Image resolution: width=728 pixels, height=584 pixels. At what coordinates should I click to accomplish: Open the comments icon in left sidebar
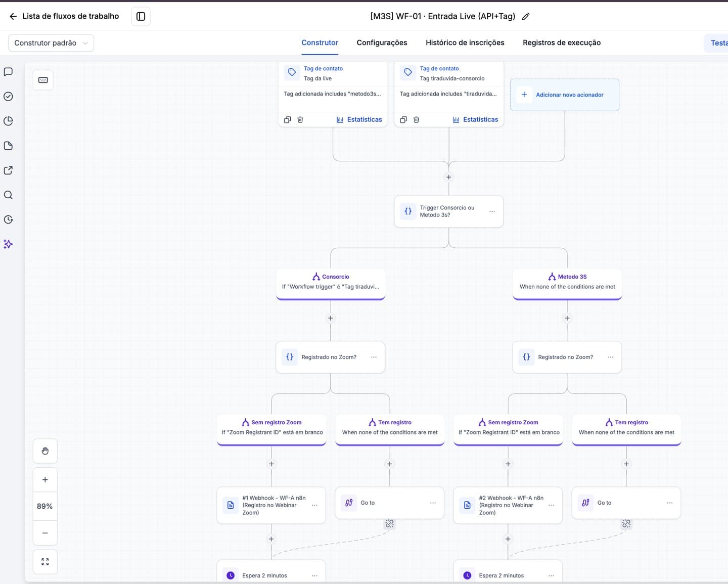[8, 72]
